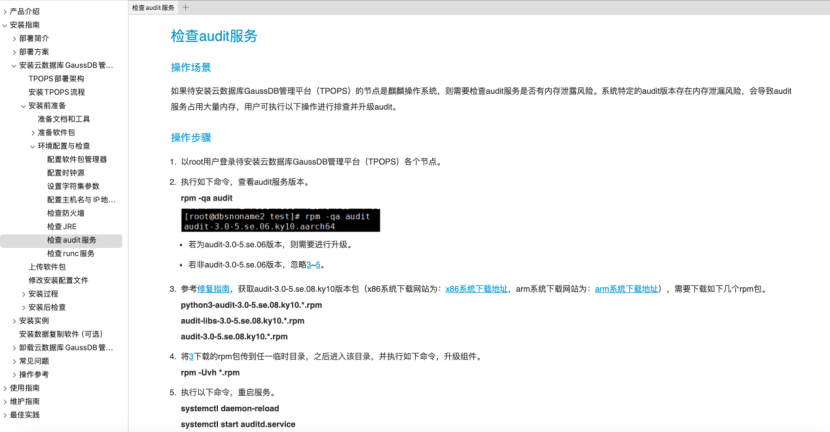Collapse 安装云数据库 GaussDB 管... node
830x432 pixels.
14,66
